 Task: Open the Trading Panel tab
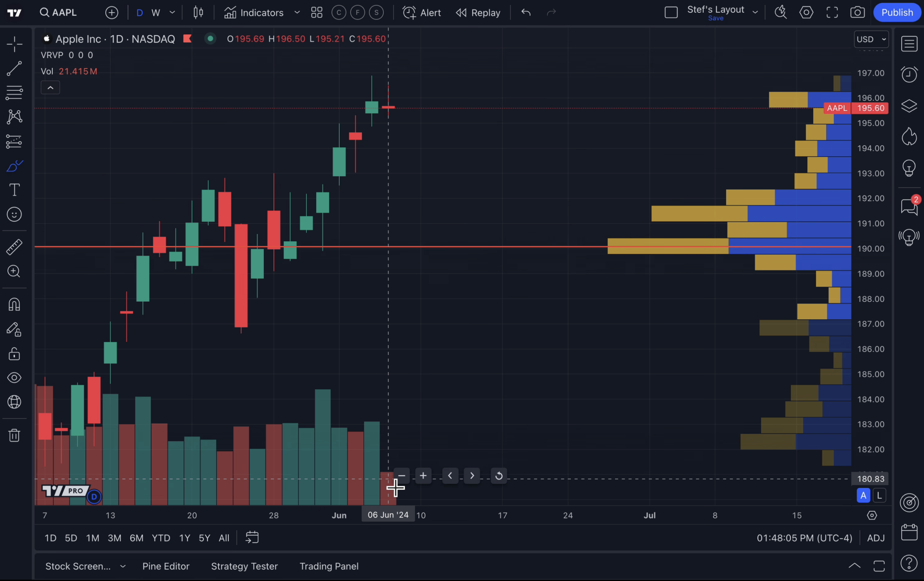[x=329, y=566]
